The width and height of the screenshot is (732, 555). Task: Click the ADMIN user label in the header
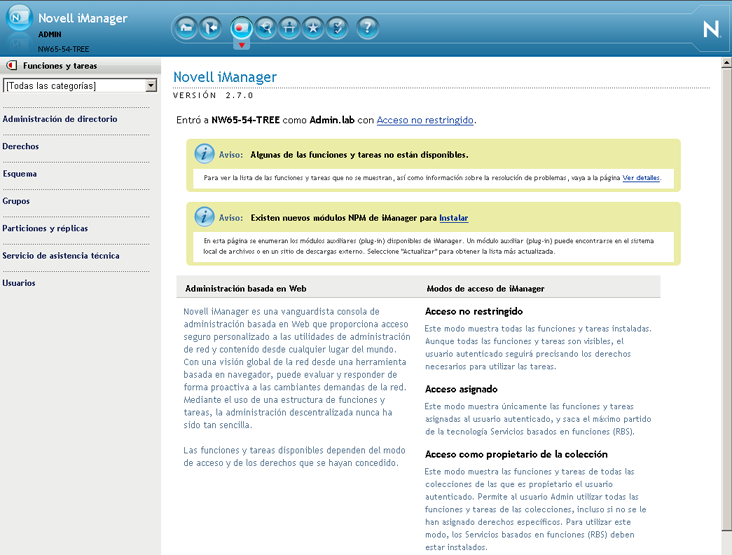(x=49, y=34)
